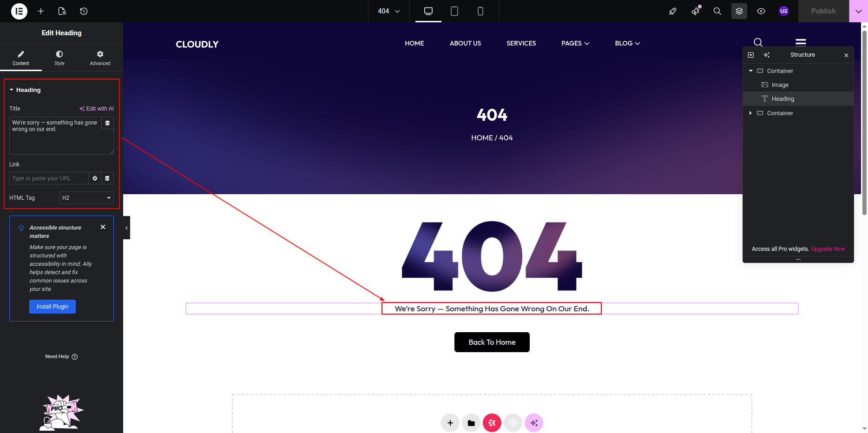Click the Link URL input field
The width and height of the screenshot is (868, 433).
(x=49, y=178)
